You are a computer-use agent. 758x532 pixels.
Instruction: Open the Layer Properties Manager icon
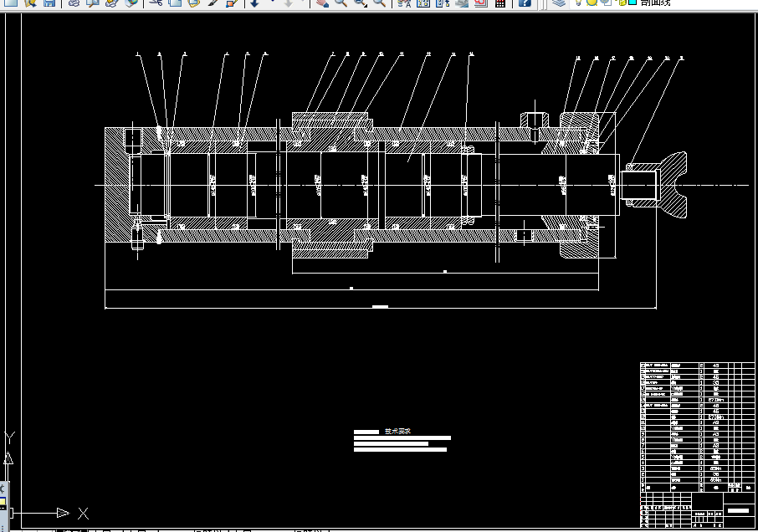click(559, 3)
